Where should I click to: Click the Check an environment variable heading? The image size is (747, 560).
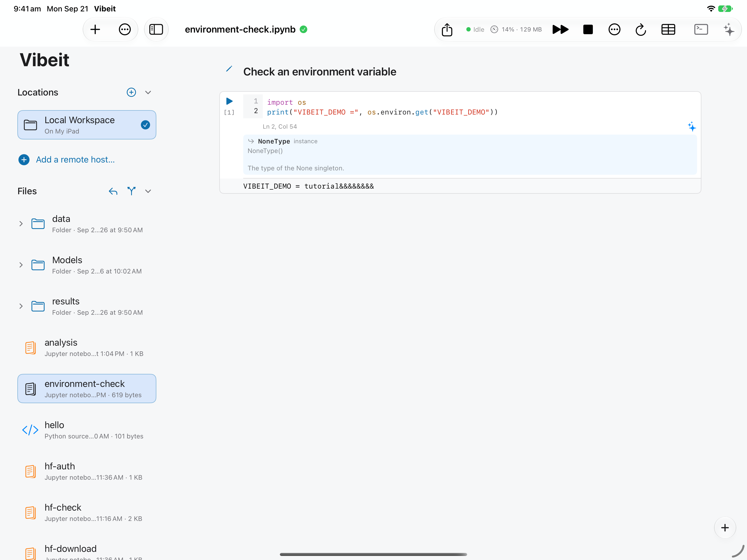pyautogui.click(x=319, y=72)
